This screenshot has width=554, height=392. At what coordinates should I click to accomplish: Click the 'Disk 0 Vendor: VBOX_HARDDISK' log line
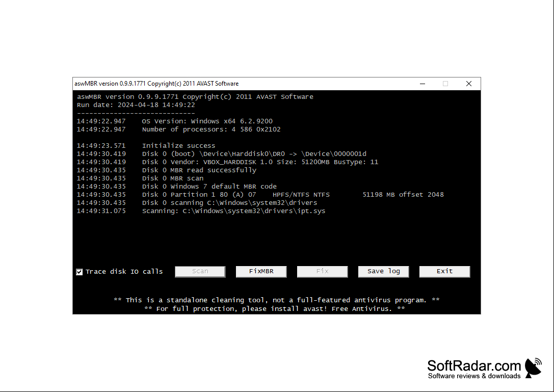[227, 162]
